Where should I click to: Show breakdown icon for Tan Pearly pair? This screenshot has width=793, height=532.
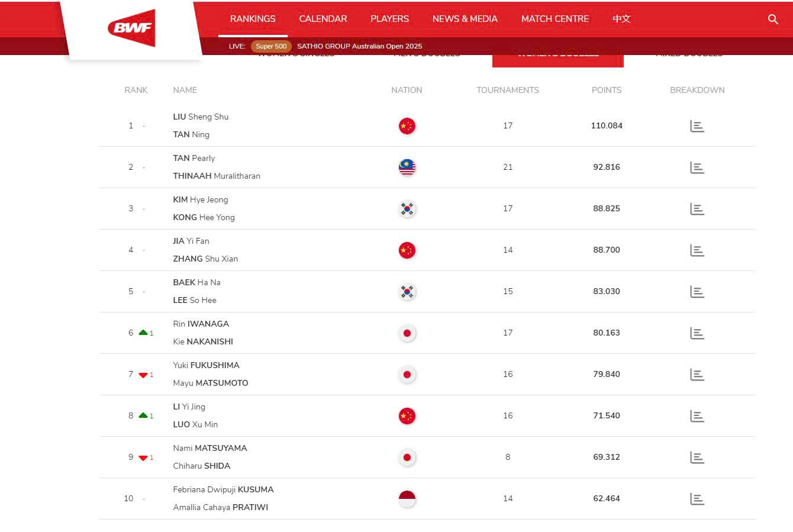[x=697, y=167]
